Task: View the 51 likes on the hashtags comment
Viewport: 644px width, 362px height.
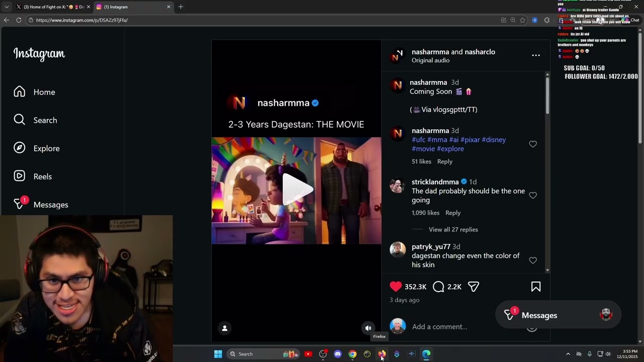Action: (422, 161)
